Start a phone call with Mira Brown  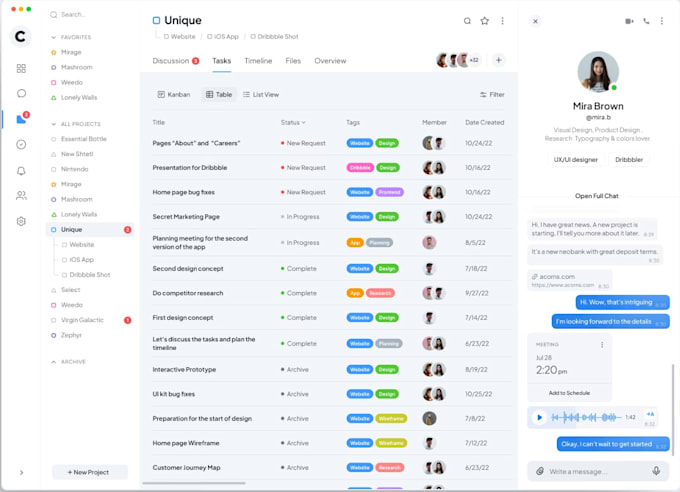click(646, 21)
